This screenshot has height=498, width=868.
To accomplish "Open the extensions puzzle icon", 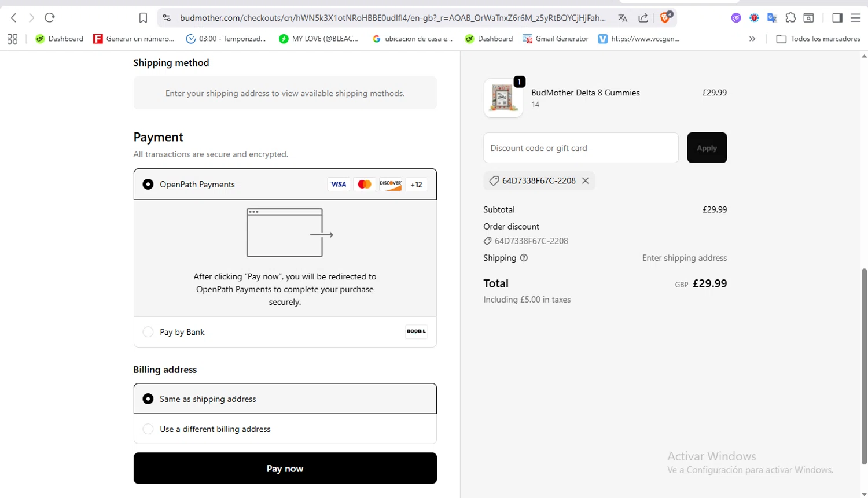I will point(790,18).
